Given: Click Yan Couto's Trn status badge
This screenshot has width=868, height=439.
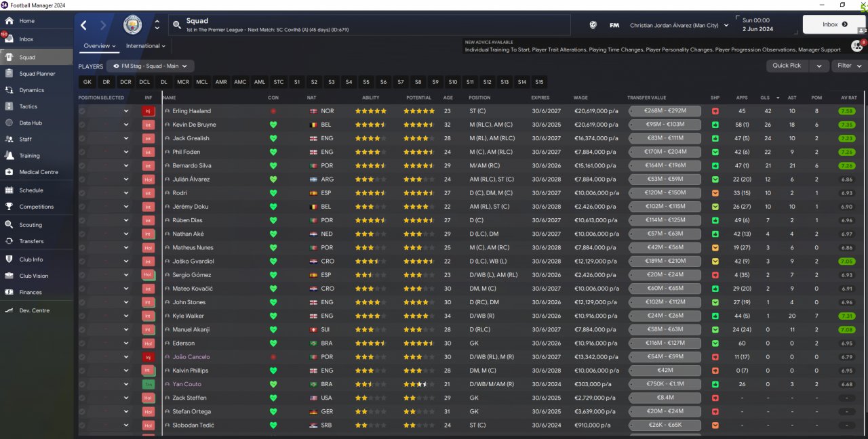Looking at the screenshot, I should 149,384.
